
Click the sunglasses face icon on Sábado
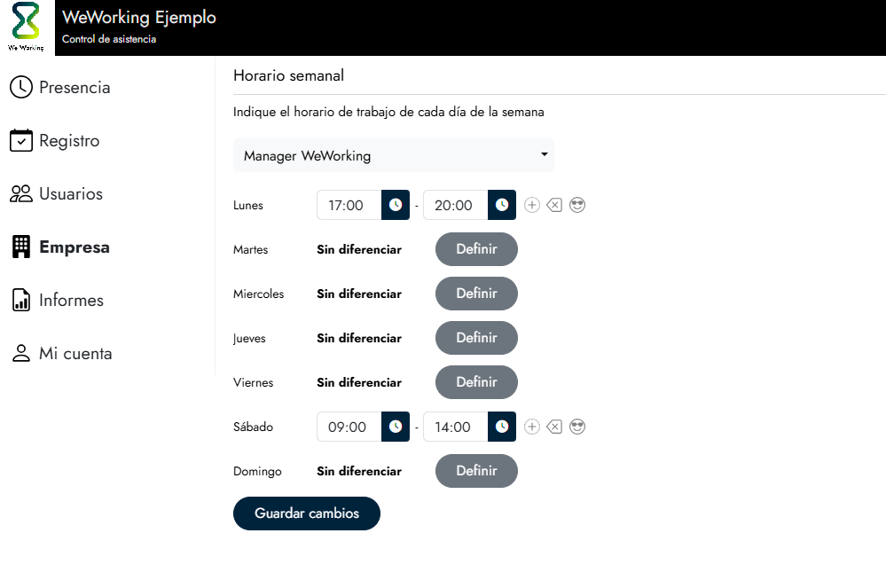(577, 427)
